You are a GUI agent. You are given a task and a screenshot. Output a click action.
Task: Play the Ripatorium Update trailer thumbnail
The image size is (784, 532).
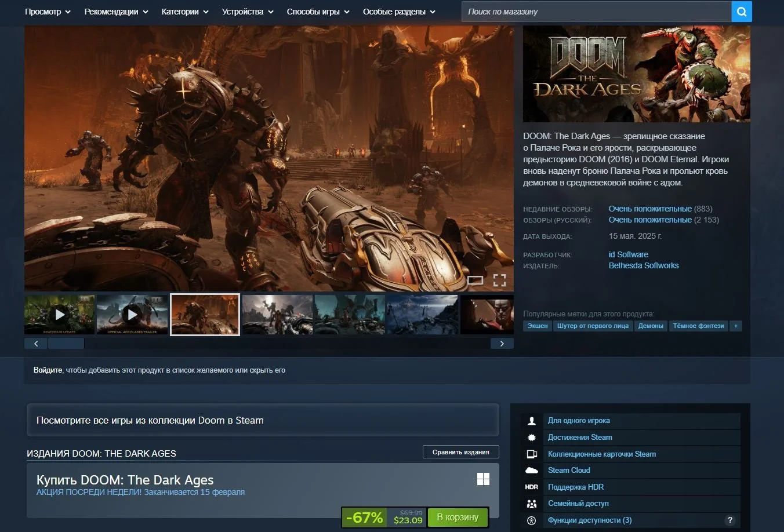coord(59,314)
